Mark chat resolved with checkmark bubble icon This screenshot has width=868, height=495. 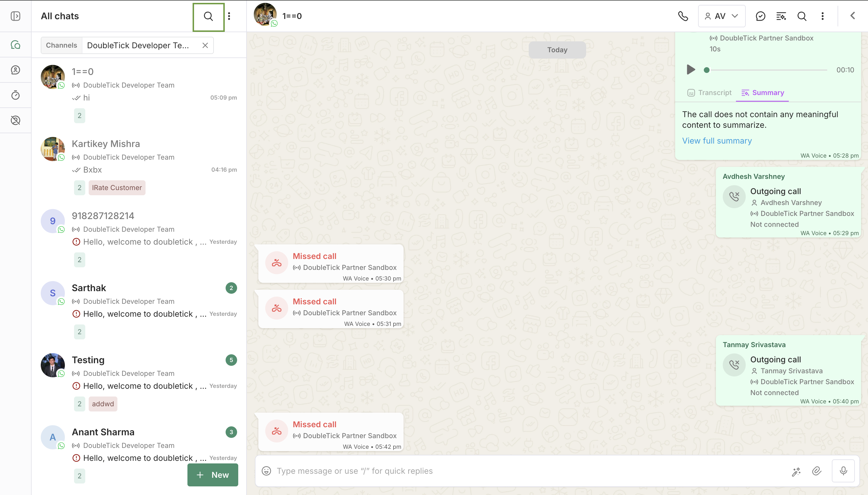[x=760, y=16]
